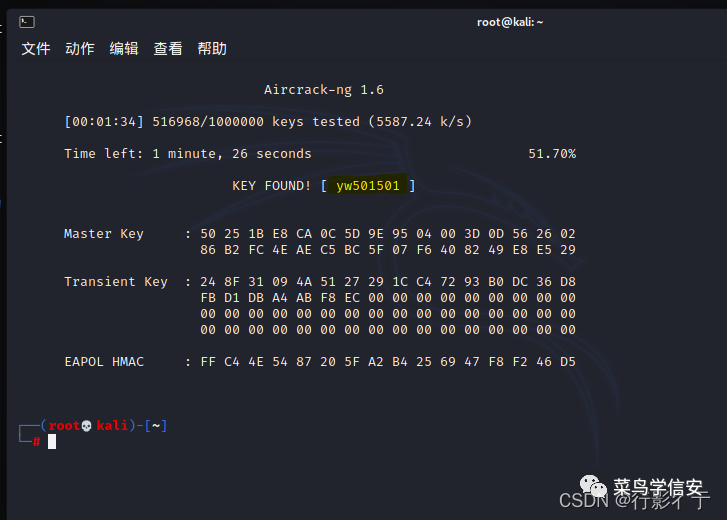
Task: Click the elapsed time [00:01:34]
Action: [104, 122]
